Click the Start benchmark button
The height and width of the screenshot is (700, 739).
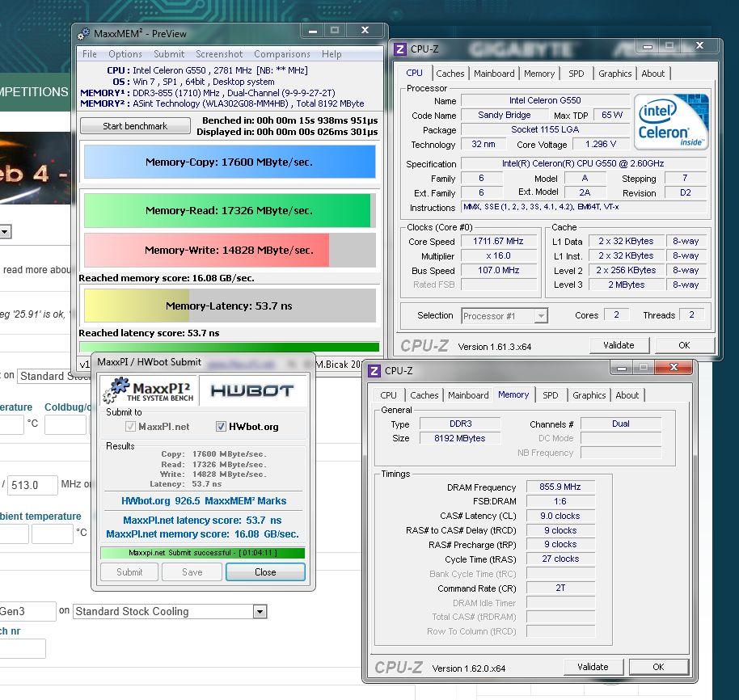135,126
